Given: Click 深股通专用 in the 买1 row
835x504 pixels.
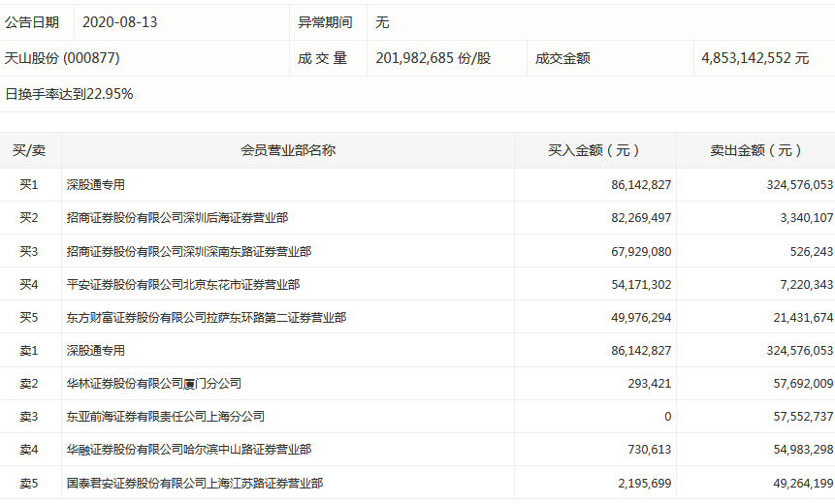Looking at the screenshot, I should [95, 184].
